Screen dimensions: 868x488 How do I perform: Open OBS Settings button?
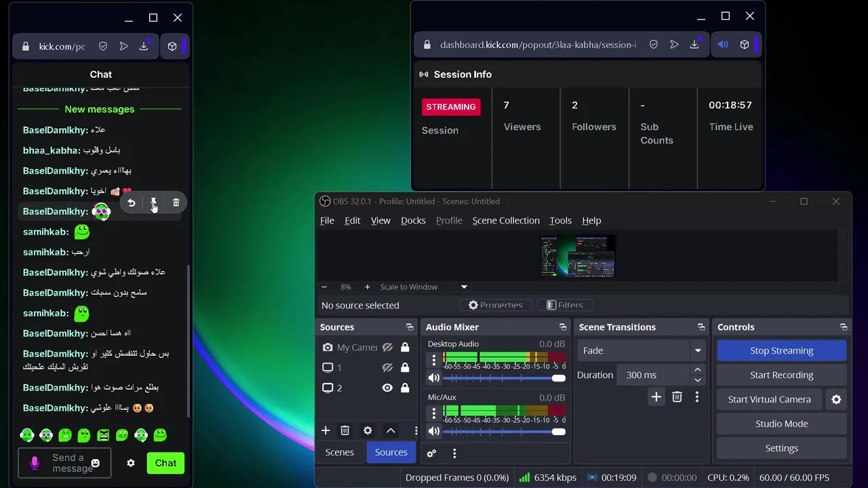pyautogui.click(x=781, y=449)
